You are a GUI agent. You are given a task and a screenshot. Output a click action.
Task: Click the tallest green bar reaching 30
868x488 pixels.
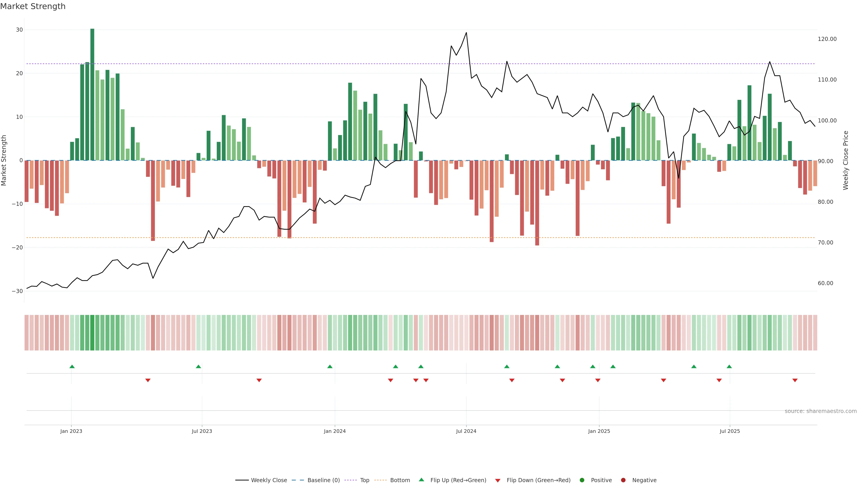[92, 94]
